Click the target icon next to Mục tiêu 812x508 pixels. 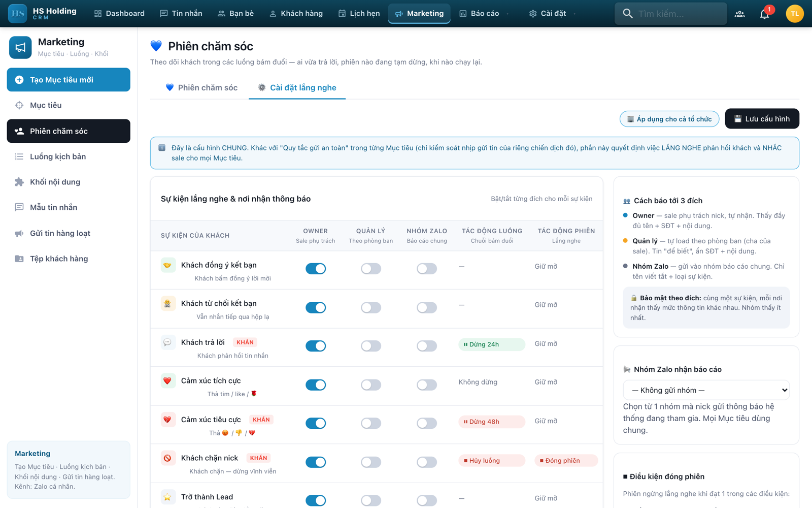click(19, 105)
